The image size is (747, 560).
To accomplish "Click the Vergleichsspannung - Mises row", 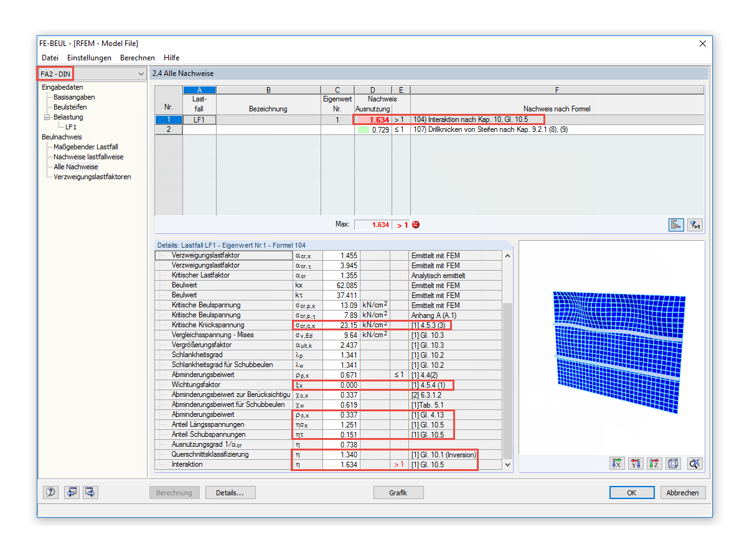I will (x=328, y=335).
